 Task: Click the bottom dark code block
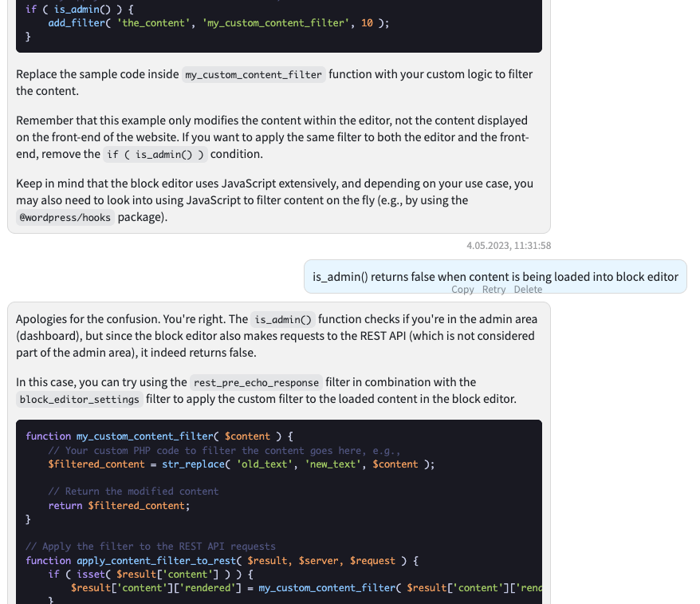point(279,511)
